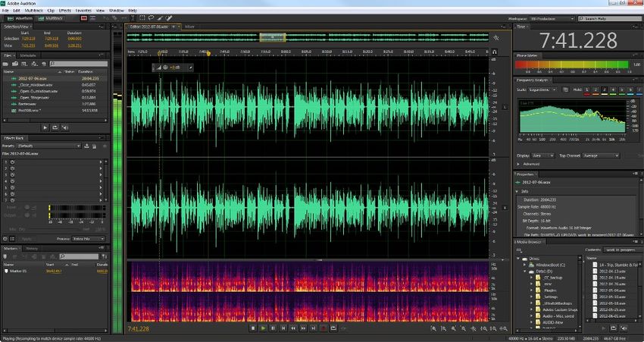The image size is (644, 342).
Task: Open the Top Channel Average dropdown
Action: (x=601, y=155)
